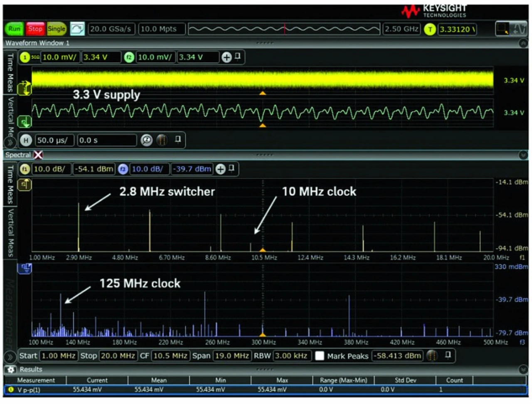This screenshot has width=532, height=404.
Task: Enable the Mark Peaks checkbox
Action: (x=320, y=356)
